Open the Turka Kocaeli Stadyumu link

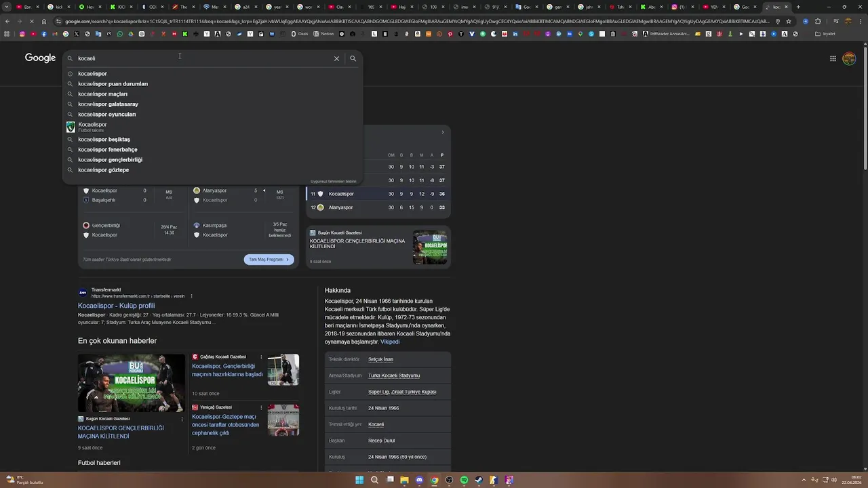394,375
